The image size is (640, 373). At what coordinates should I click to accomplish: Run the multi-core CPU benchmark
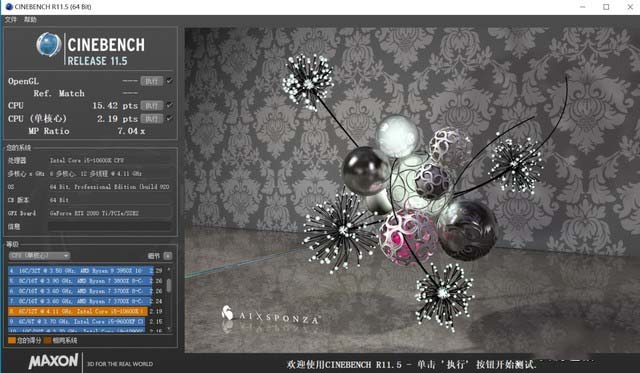[x=152, y=106]
